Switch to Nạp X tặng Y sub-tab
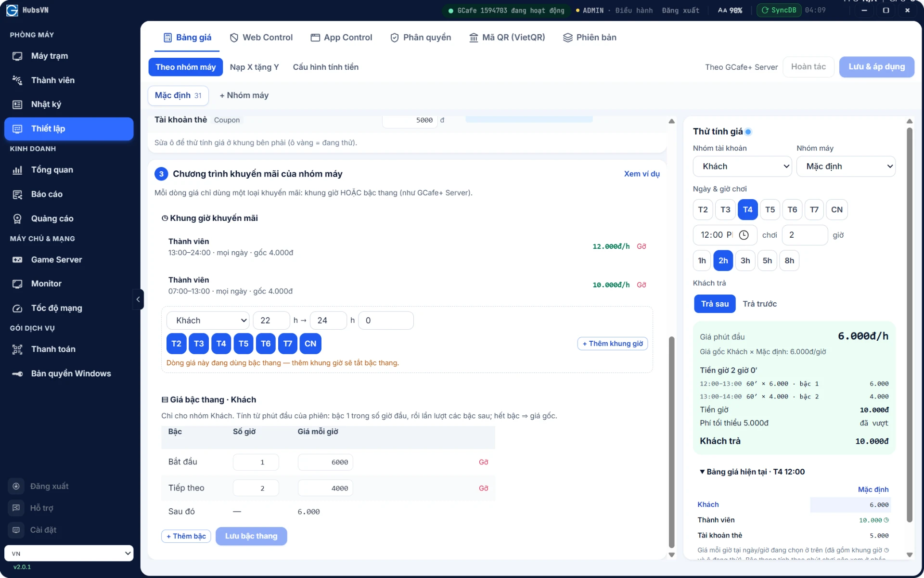 click(254, 67)
